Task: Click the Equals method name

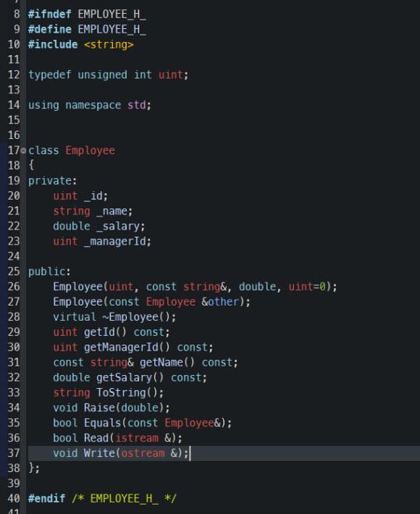Action: 103,423
